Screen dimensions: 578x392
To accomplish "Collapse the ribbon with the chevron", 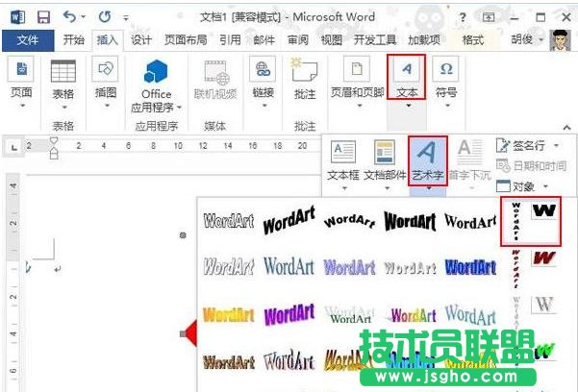I will 567,128.
